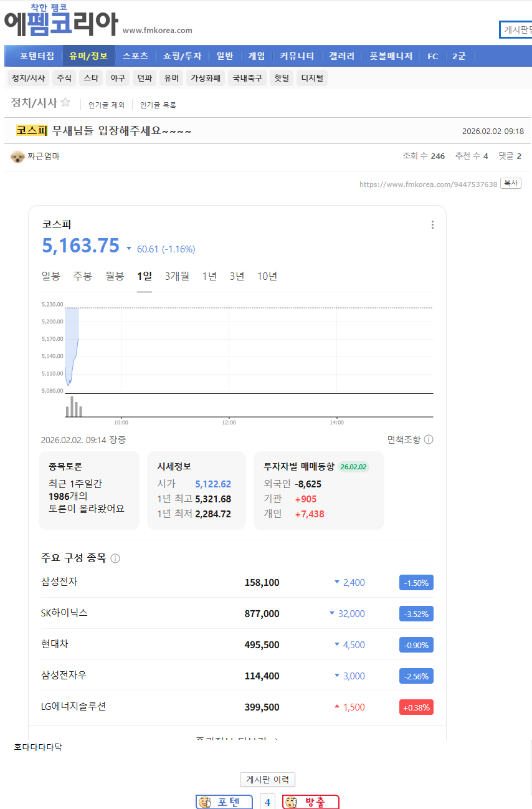
Task: Show the 1년 chart period
Action: tap(209, 276)
